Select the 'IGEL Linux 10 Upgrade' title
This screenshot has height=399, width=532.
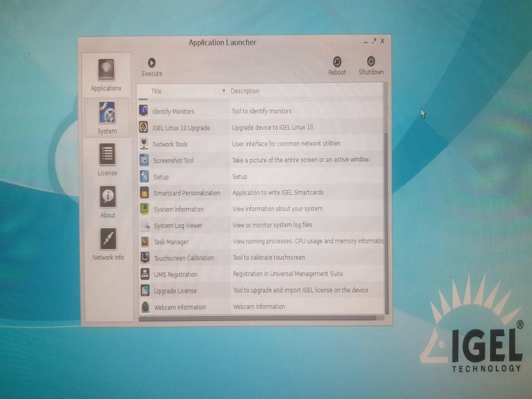point(181,128)
